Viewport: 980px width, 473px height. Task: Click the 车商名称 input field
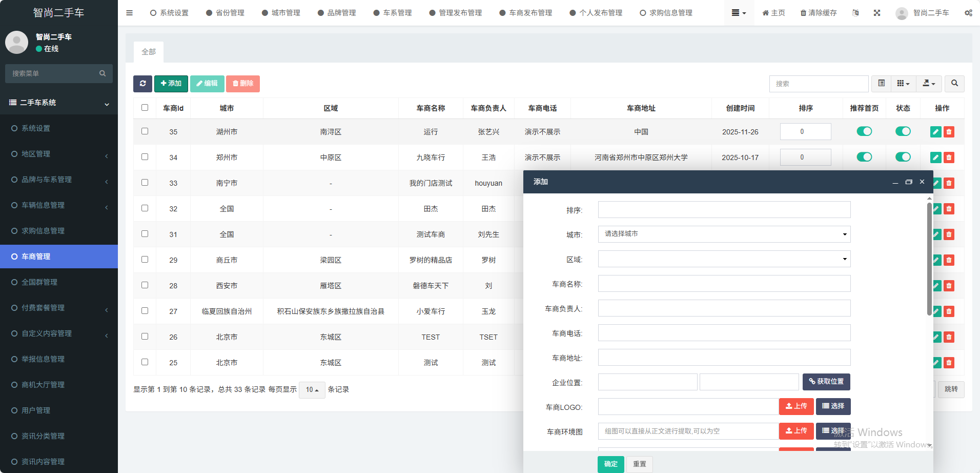(x=724, y=284)
